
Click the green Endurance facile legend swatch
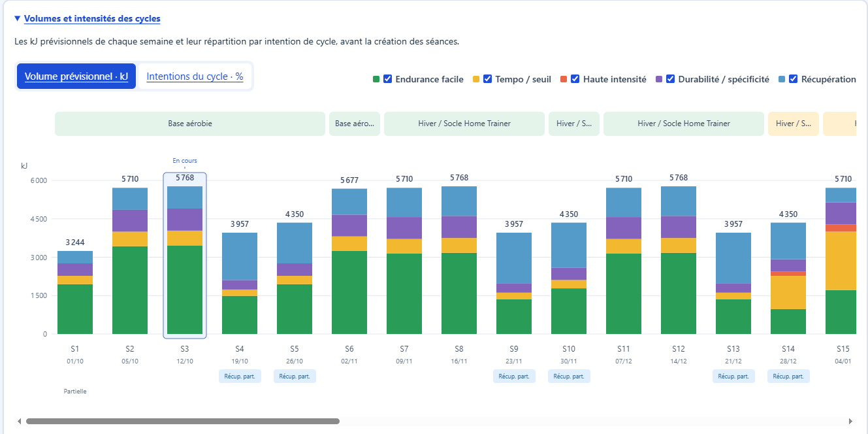pyautogui.click(x=376, y=79)
